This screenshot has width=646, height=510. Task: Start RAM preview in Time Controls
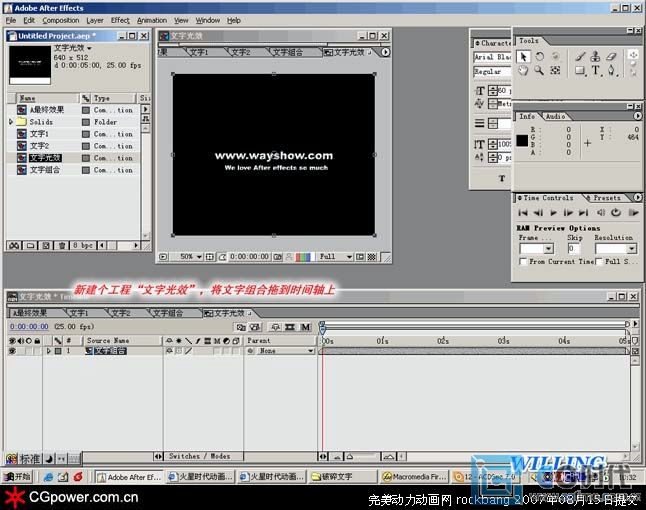[633, 213]
